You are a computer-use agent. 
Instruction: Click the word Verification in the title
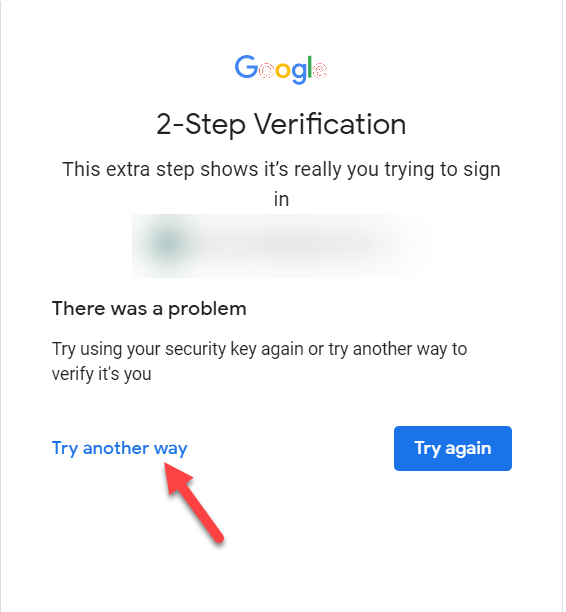coord(330,124)
